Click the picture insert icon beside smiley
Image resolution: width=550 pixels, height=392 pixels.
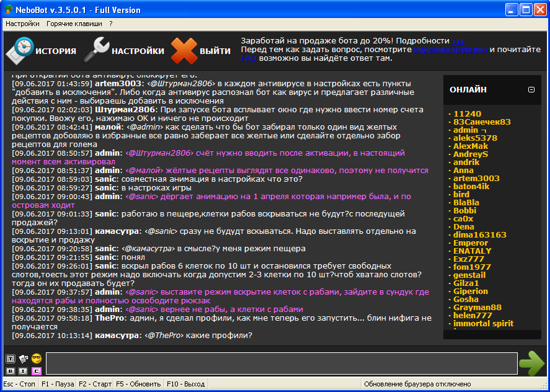[24, 359]
